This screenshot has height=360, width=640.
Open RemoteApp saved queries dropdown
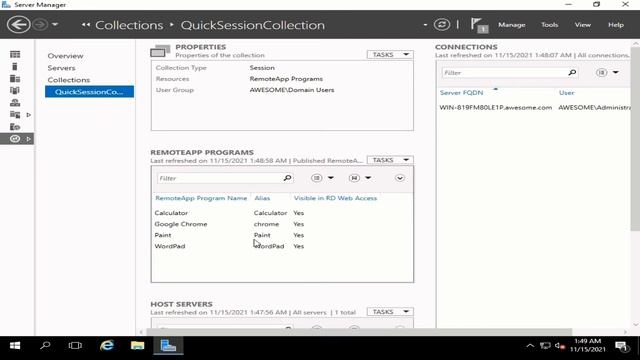coord(360,178)
